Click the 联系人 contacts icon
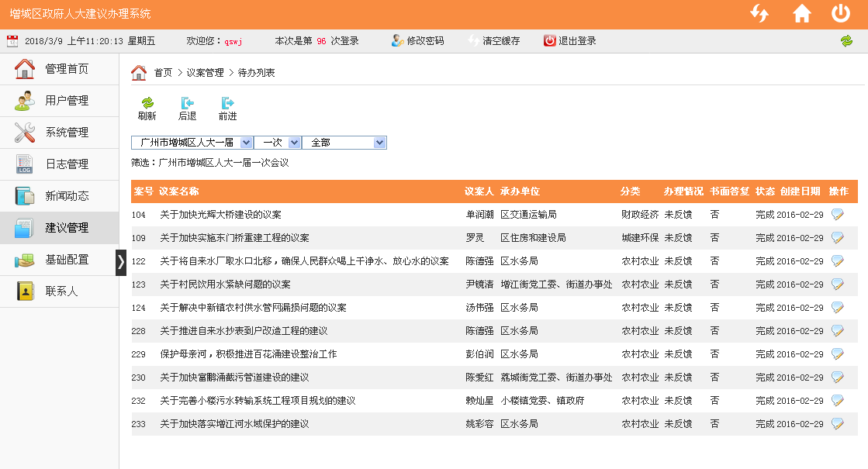 pyautogui.click(x=25, y=291)
